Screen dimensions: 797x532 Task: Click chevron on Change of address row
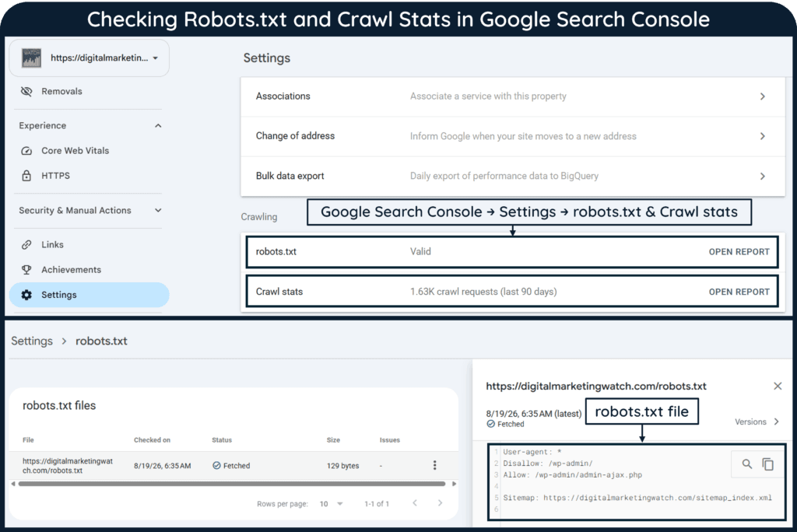click(763, 136)
